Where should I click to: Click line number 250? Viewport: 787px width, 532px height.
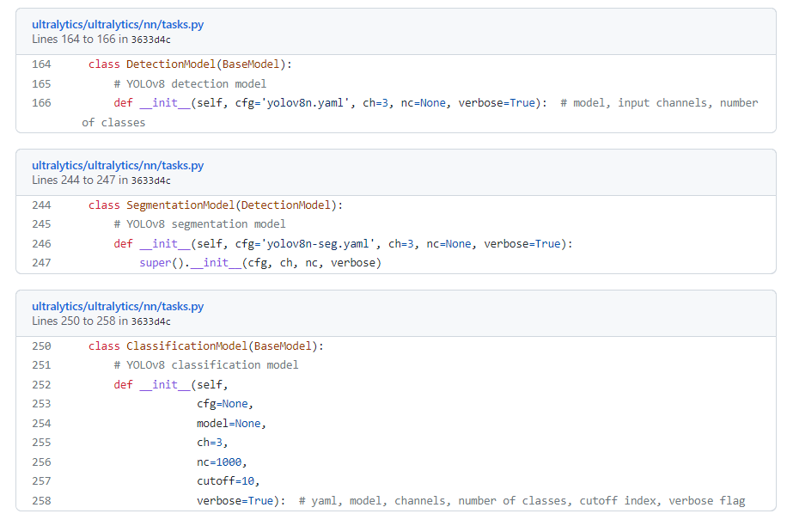41,346
